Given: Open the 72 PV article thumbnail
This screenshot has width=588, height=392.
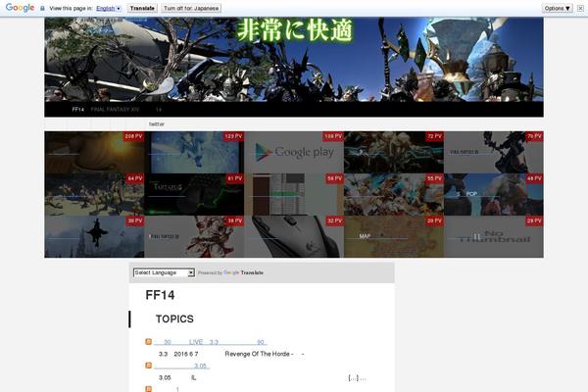Looking at the screenshot, I should coord(394,152).
